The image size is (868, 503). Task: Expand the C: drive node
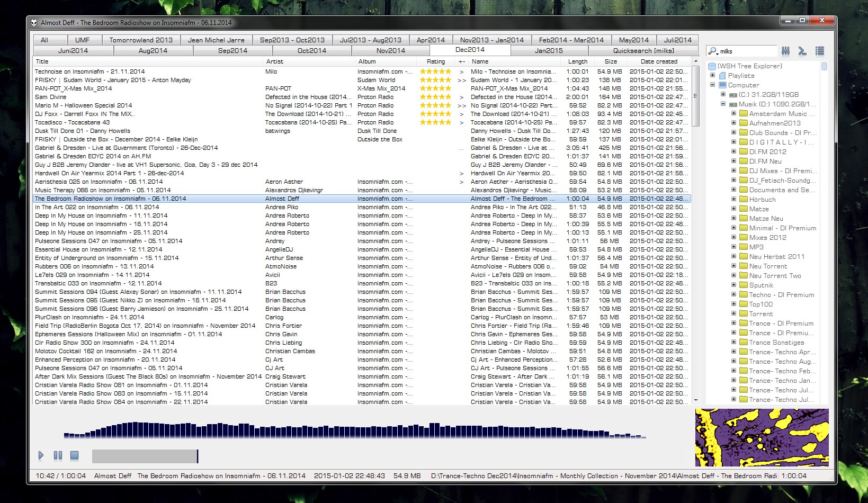[x=723, y=94]
